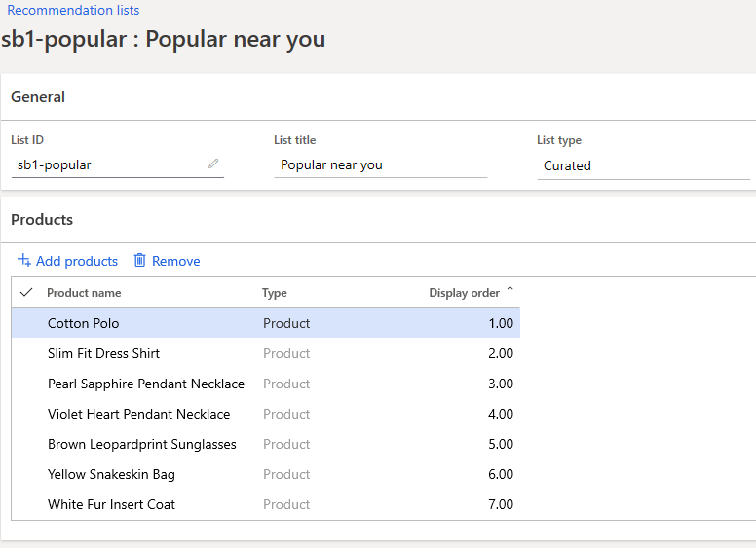Click the List title input field
Image resolution: width=756 pixels, height=548 pixels.
[380, 165]
